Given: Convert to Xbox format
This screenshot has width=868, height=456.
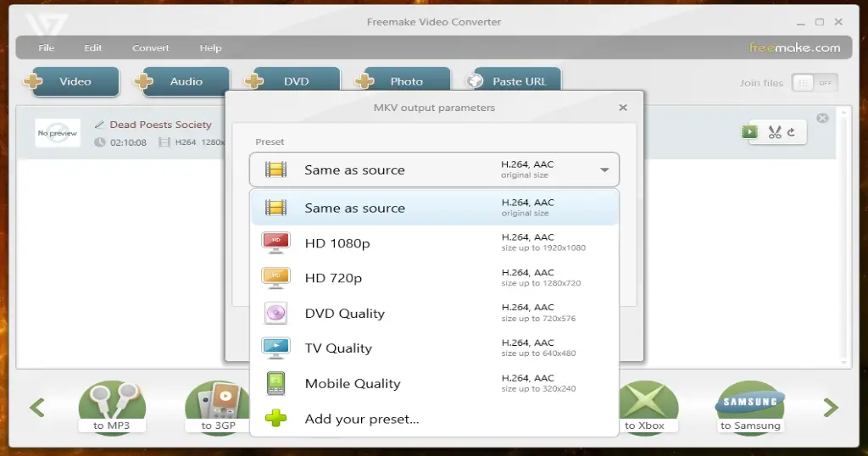Looking at the screenshot, I should tap(645, 408).
